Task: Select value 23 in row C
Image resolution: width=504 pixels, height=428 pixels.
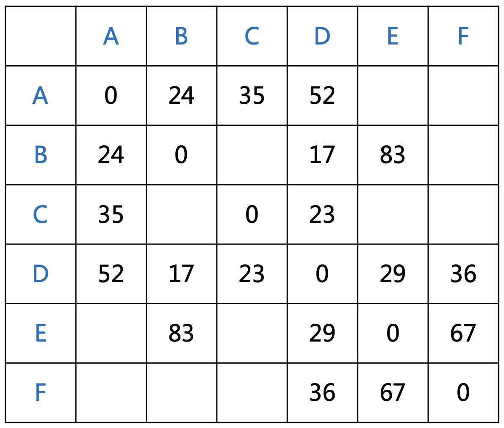Action: (x=322, y=214)
